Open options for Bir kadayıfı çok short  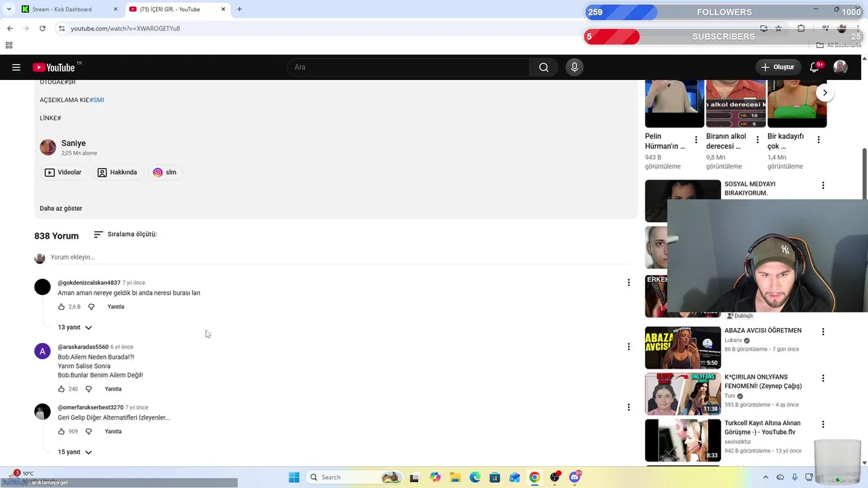(818, 140)
